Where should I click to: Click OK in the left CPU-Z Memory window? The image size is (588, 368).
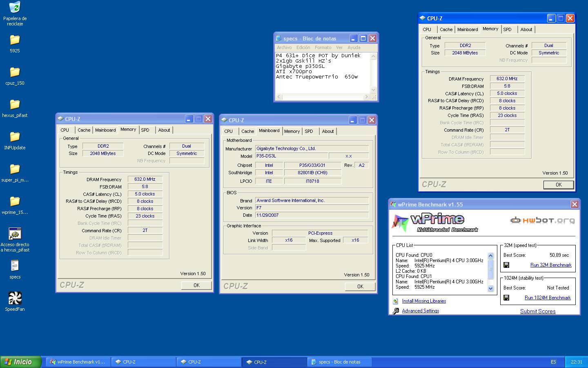[196, 285]
